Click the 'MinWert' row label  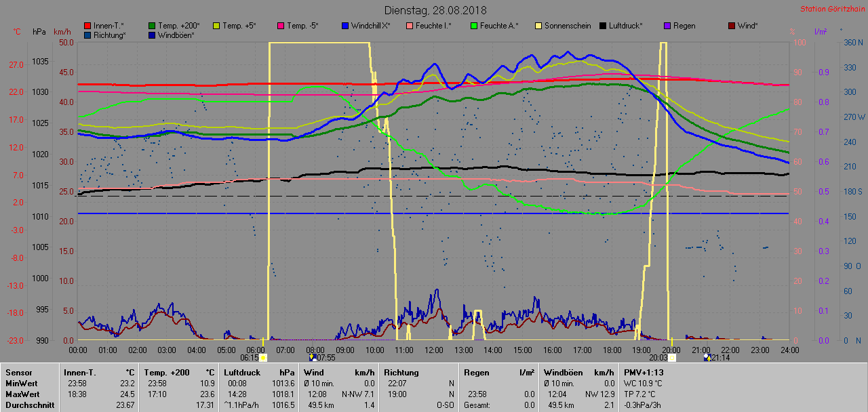point(22,383)
